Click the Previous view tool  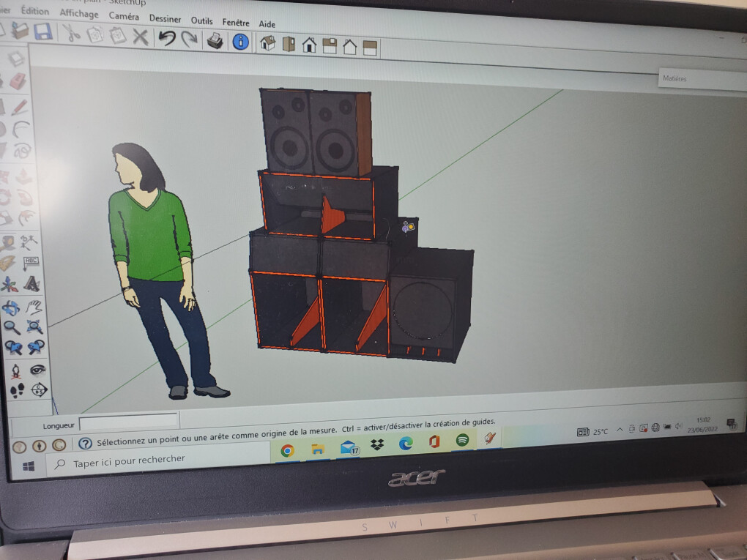tap(13, 348)
